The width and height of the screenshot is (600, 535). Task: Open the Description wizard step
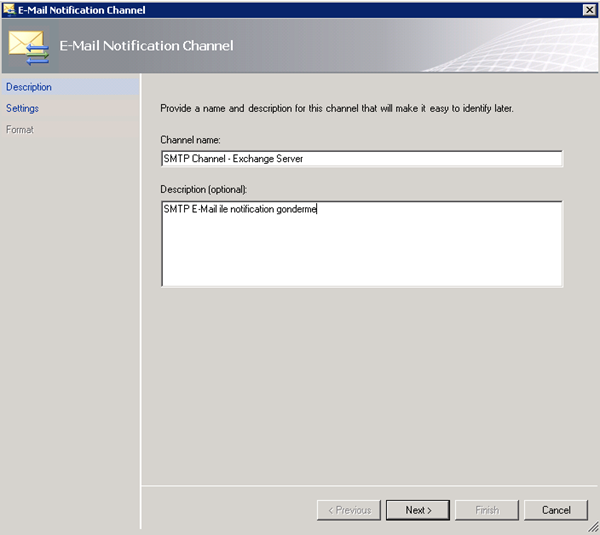(70, 87)
